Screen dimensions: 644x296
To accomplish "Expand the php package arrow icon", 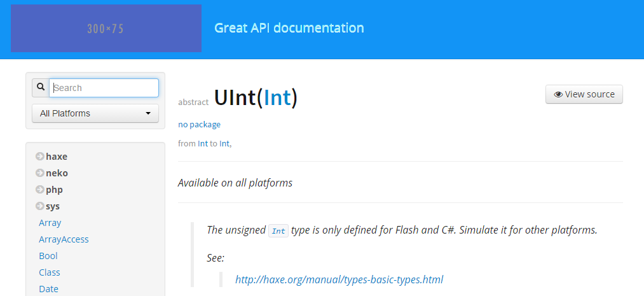I will pos(40,190).
